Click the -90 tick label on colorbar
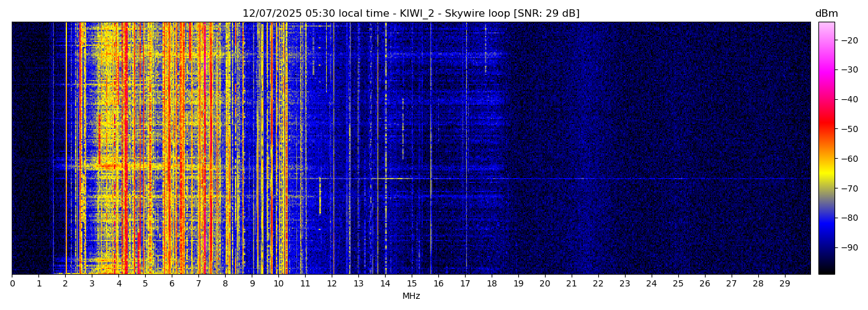This screenshot has height=310, width=868. pos(848,247)
